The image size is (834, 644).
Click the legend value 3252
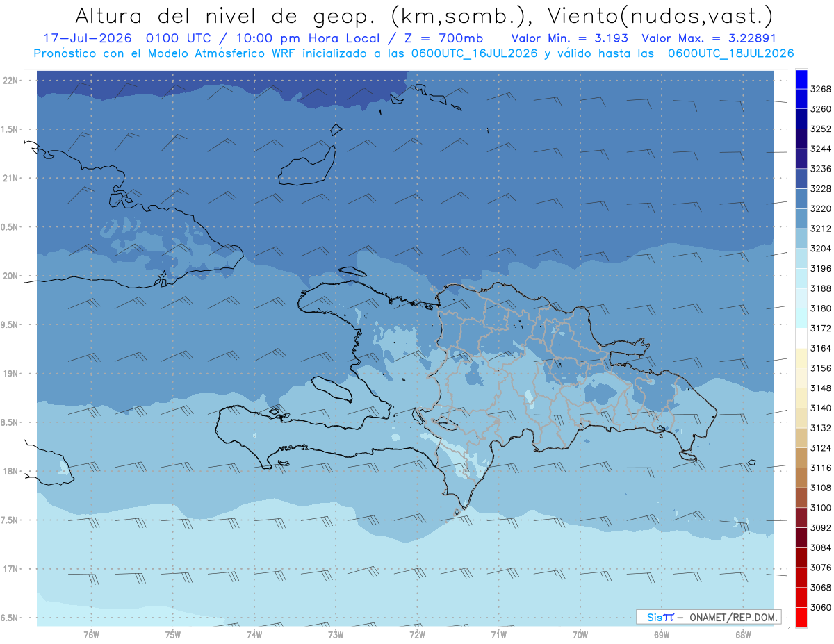[821, 129]
